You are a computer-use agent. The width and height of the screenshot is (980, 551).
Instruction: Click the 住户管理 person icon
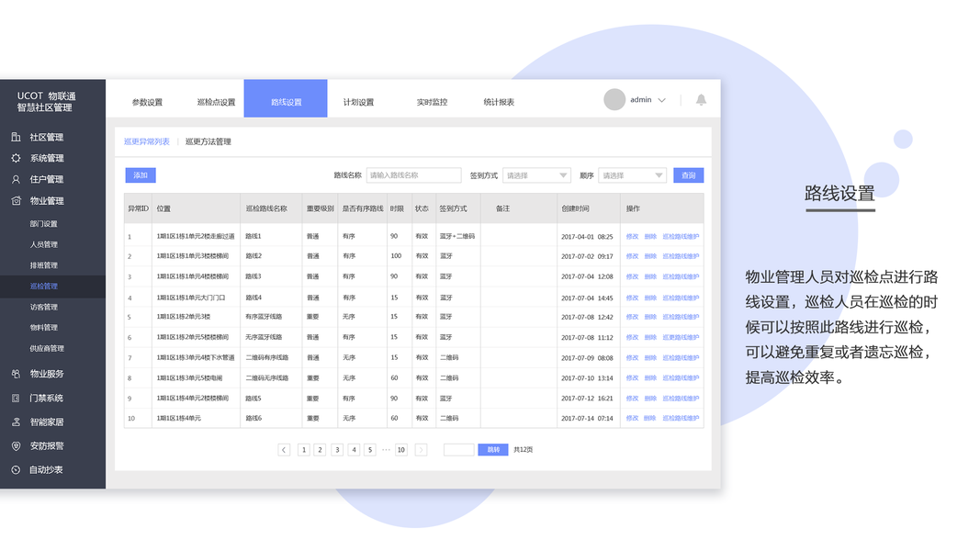click(x=16, y=179)
